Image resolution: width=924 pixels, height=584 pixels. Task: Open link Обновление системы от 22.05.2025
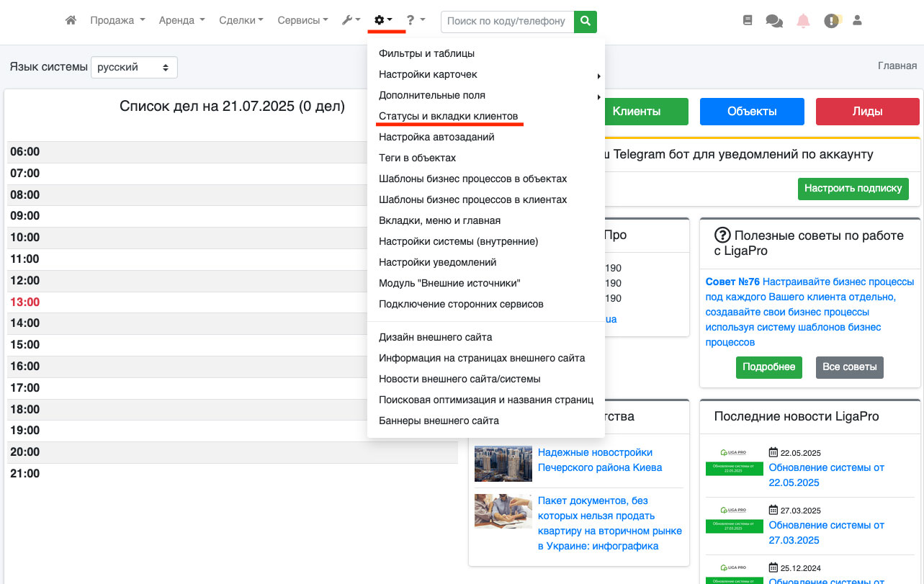click(826, 475)
